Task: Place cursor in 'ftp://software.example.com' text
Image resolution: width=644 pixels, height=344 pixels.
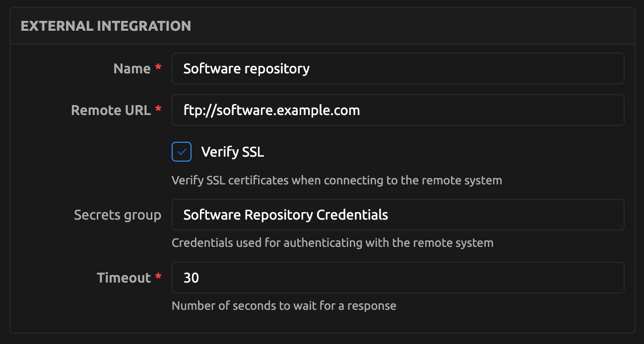Action: click(x=271, y=110)
